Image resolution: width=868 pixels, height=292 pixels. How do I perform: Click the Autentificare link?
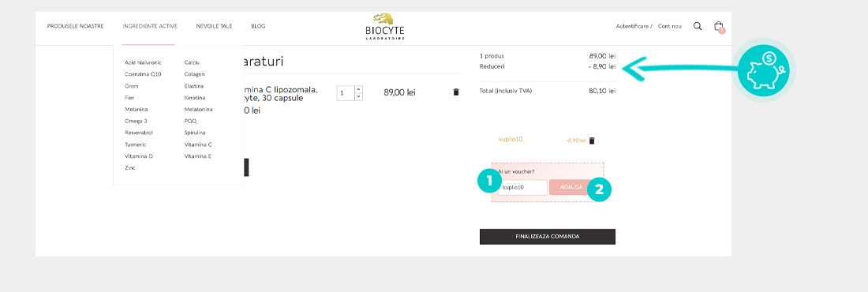(x=632, y=26)
